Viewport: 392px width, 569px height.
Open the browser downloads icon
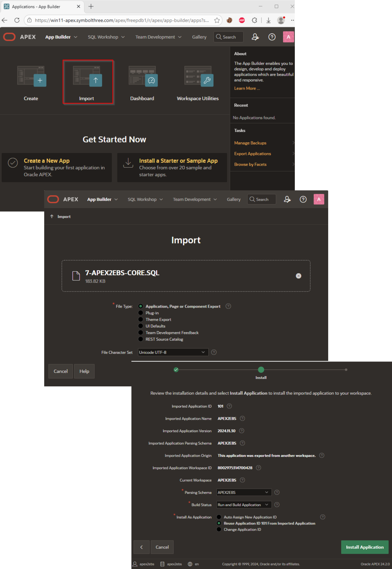(x=269, y=20)
